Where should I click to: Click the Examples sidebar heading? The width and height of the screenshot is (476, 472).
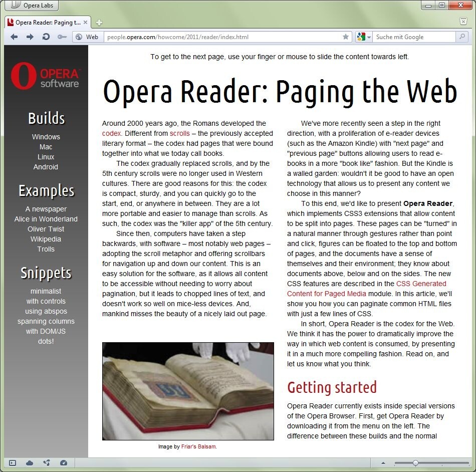tap(47, 191)
